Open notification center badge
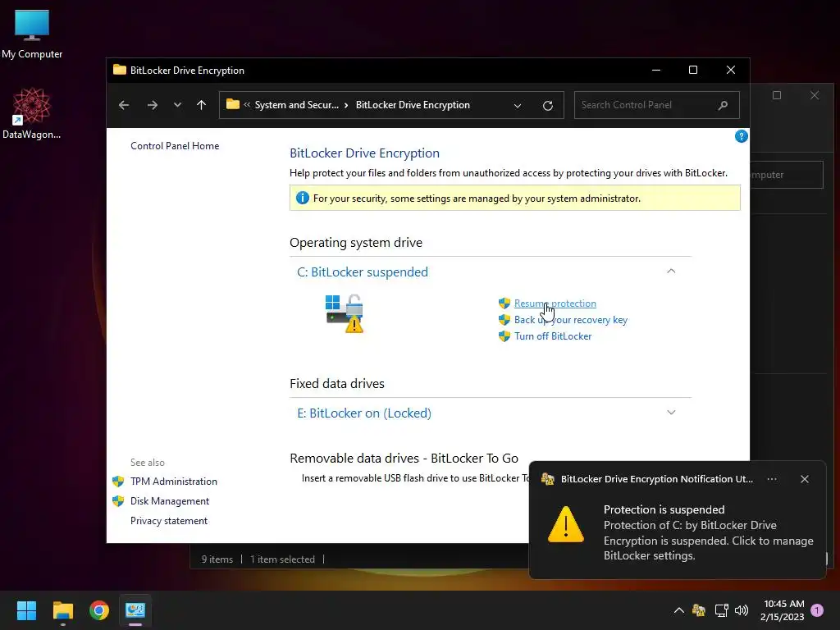 [x=817, y=610]
